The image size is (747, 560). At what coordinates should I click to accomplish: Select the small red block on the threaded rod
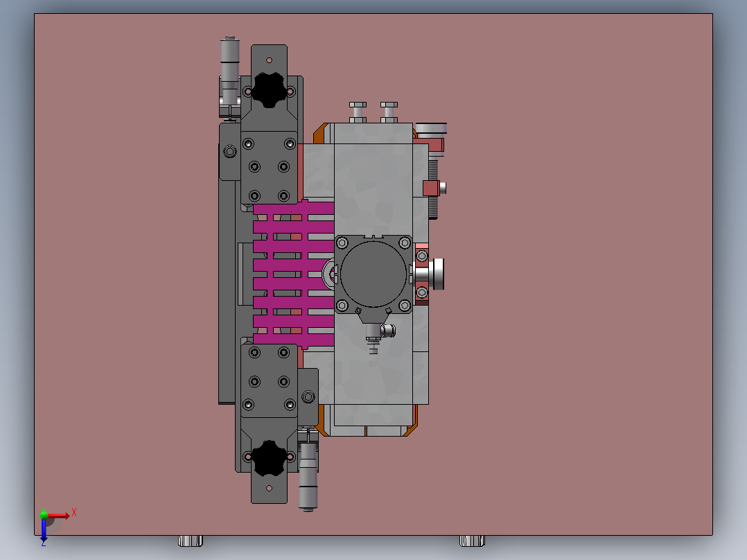click(x=431, y=189)
